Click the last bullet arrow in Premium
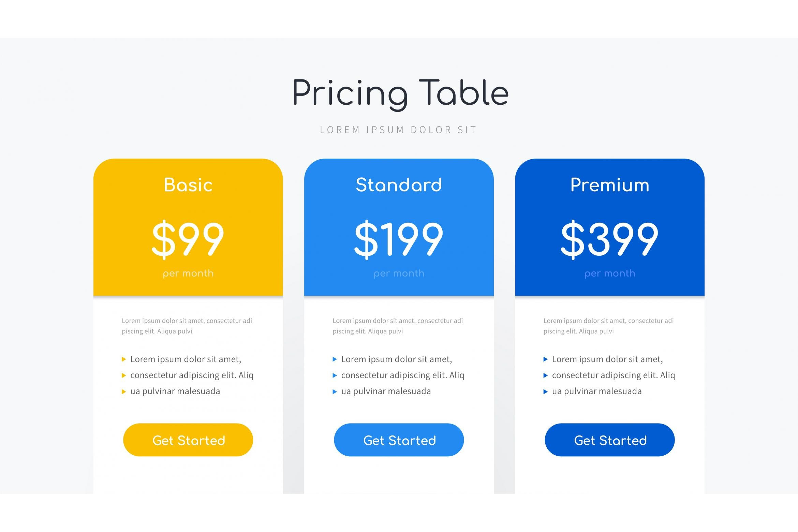This screenshot has width=798, height=532. pyautogui.click(x=545, y=391)
